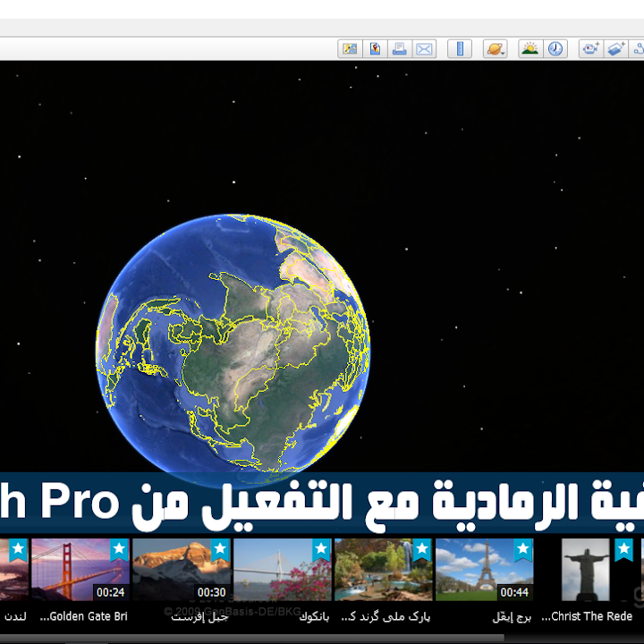644x644 pixels.
Task: Click the 'لندن' caption text
Action: coord(15,616)
